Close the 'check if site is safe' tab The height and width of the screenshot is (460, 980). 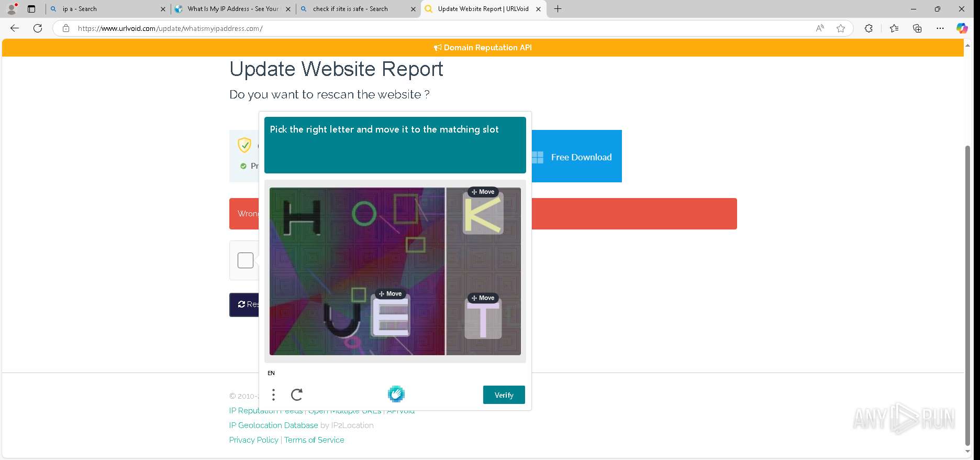413,9
